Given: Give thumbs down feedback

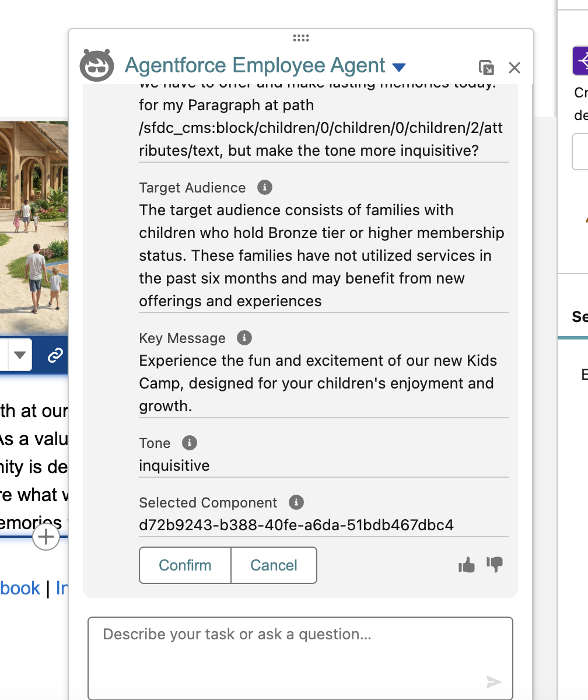Looking at the screenshot, I should pos(495,564).
